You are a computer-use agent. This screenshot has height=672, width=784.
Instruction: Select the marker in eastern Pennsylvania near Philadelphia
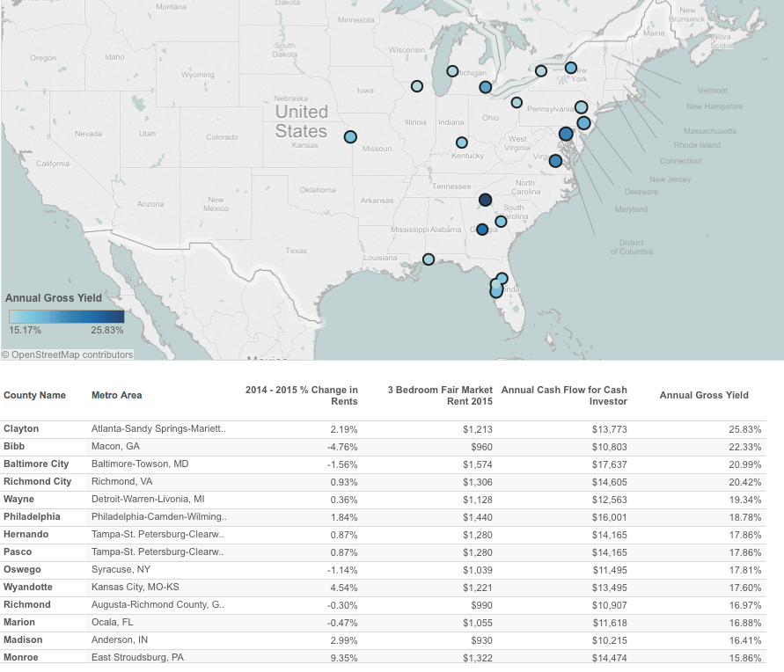pos(583,122)
